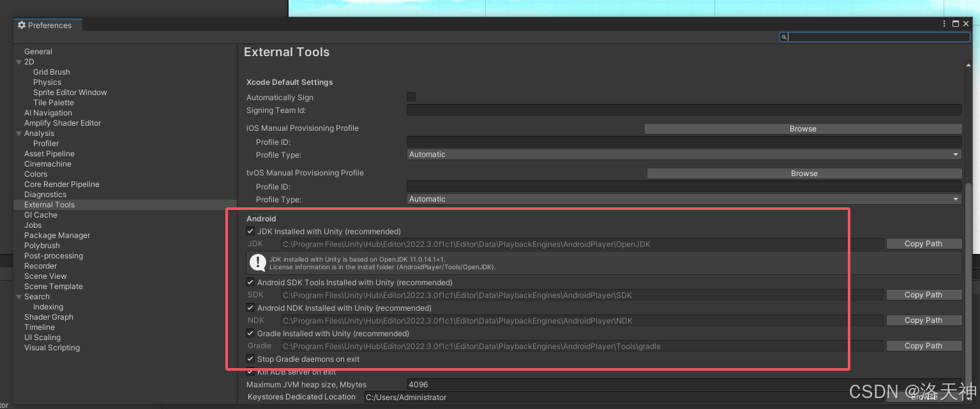Viewport: 980px width, 409px height.
Task: Collapse the 2D category arrow
Action: pyautogui.click(x=19, y=62)
